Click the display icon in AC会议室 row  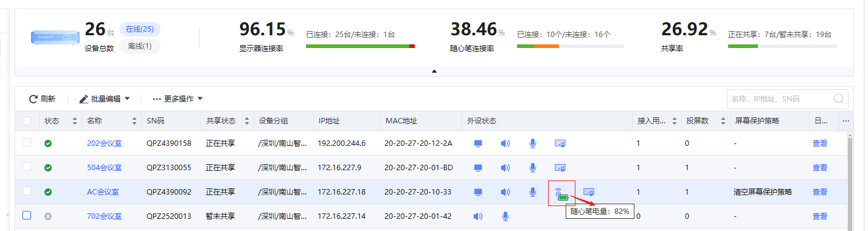point(478,192)
